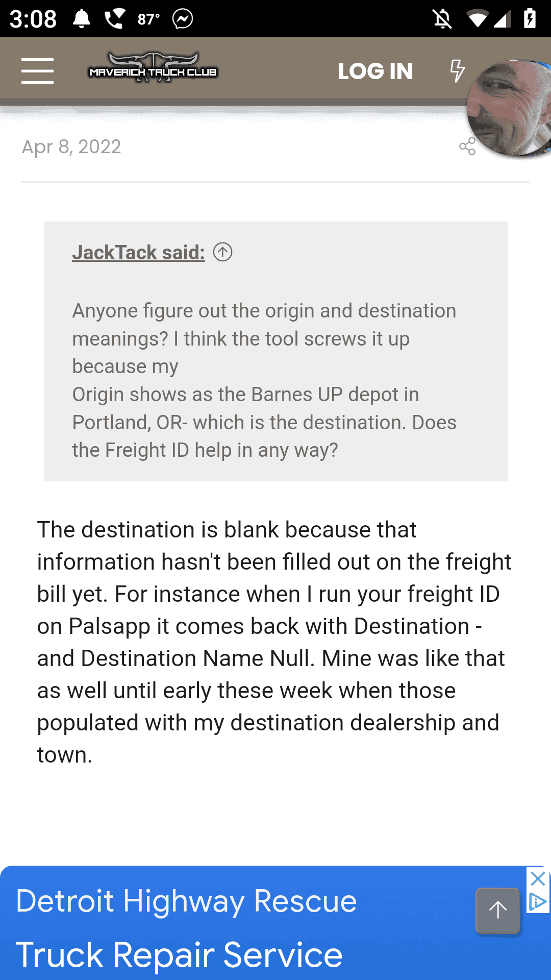Click the share icon on the post
Image resolution: width=551 pixels, height=980 pixels.
[x=467, y=147]
